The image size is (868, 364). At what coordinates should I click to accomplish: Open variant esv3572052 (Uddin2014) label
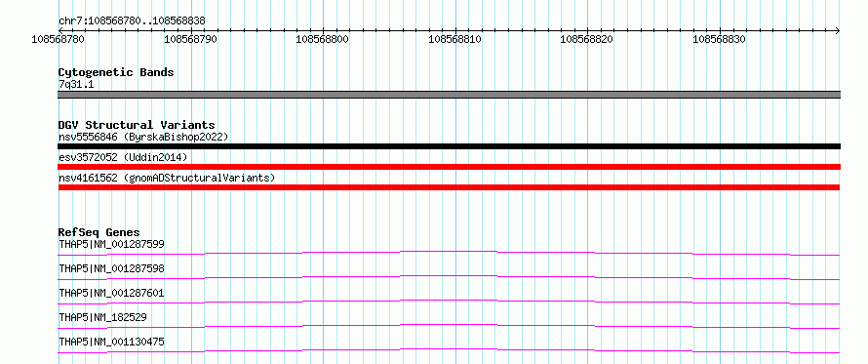tap(123, 157)
